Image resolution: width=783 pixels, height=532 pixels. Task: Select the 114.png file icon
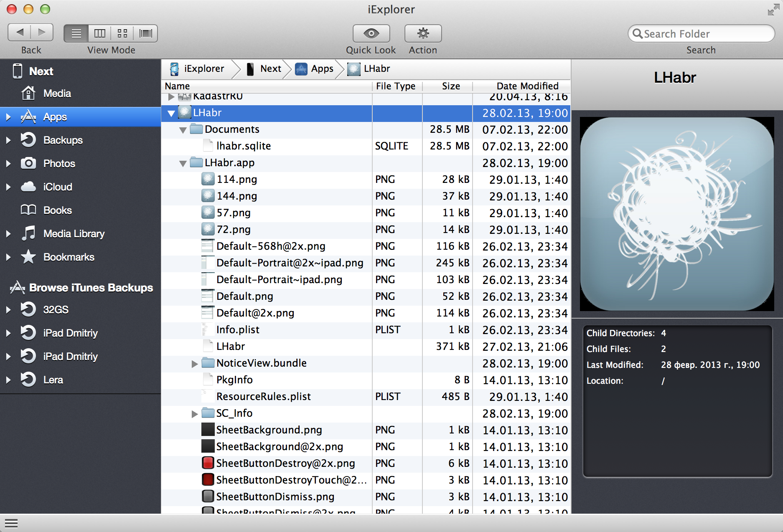coord(208,179)
